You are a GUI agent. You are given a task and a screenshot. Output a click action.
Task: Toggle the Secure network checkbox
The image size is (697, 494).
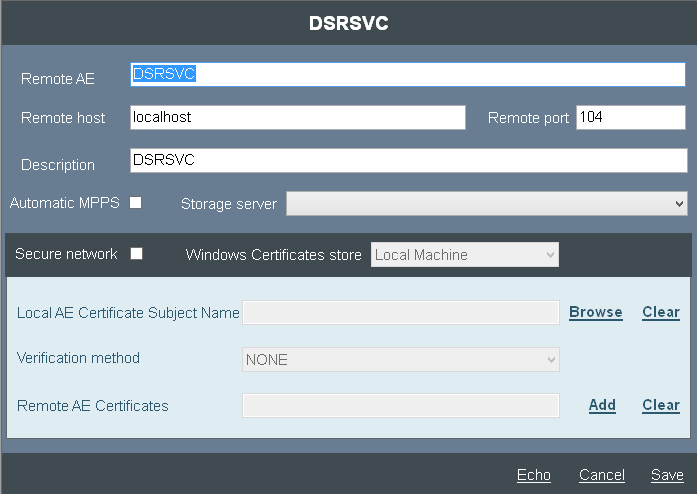pos(136,254)
